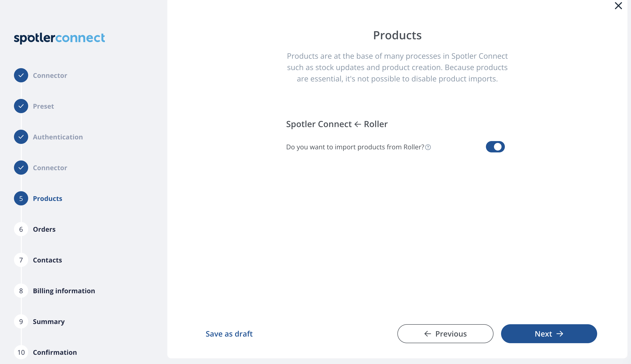Click the Save as draft link
Screen dimensions: 631x364
click(x=229, y=334)
